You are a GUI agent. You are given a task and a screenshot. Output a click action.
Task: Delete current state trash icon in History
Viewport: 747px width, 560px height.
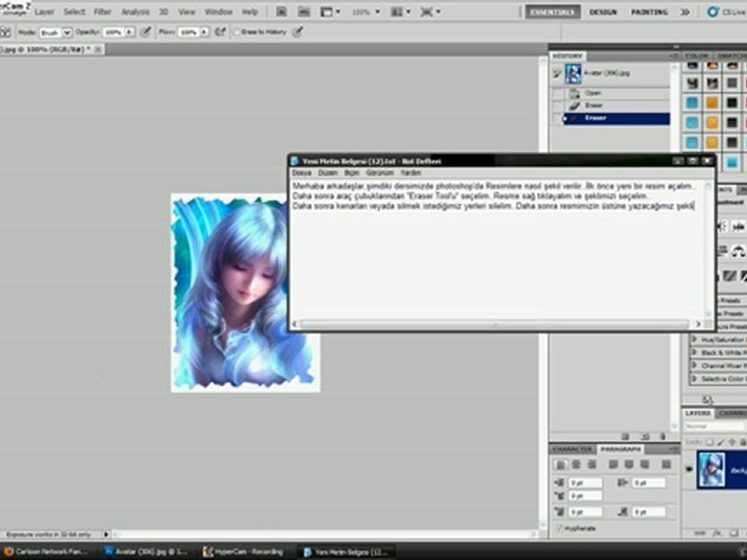tap(663, 436)
